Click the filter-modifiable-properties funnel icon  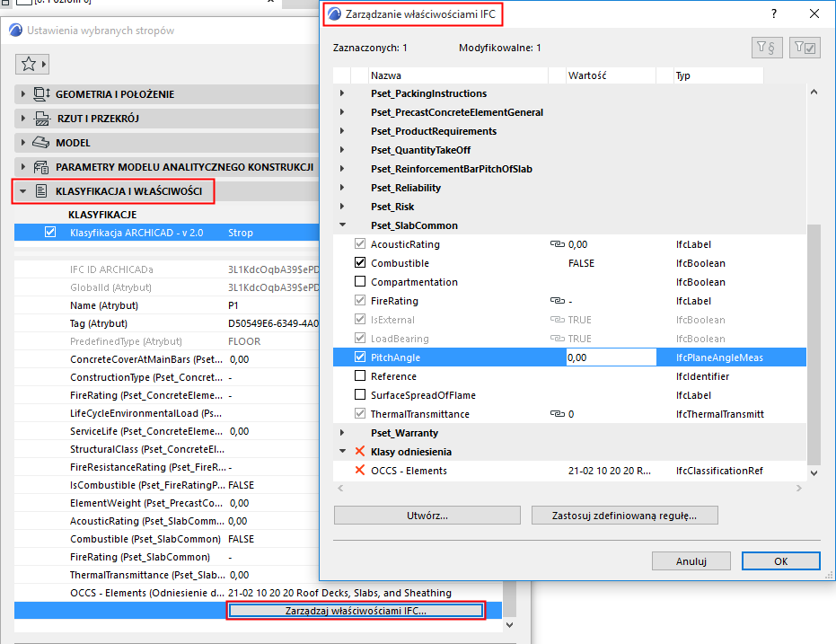[804, 47]
